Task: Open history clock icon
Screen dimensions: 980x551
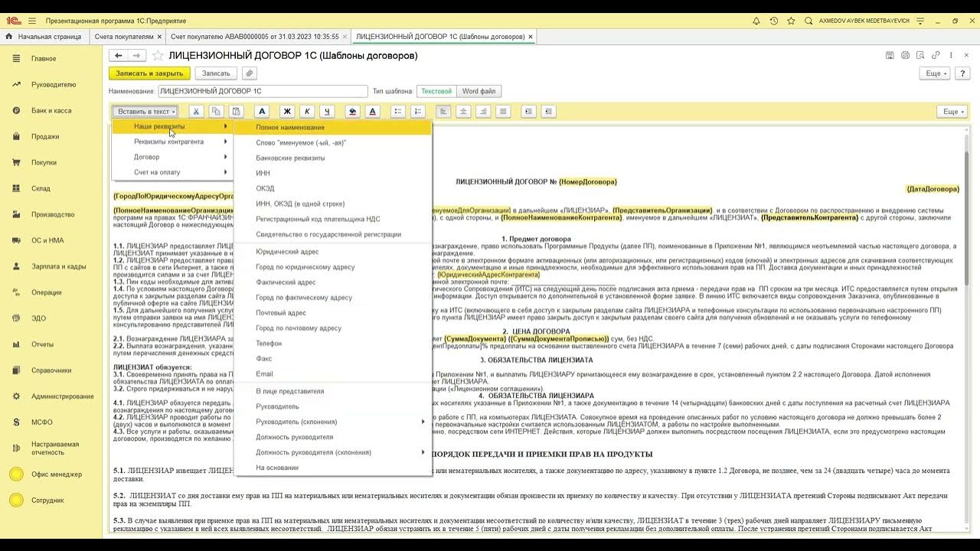Action: point(774,21)
